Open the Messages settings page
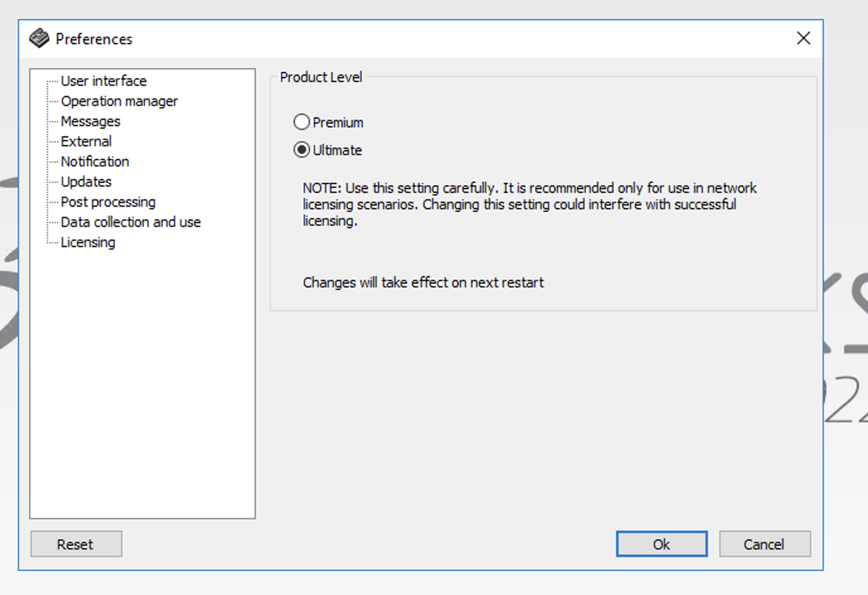 (x=91, y=121)
